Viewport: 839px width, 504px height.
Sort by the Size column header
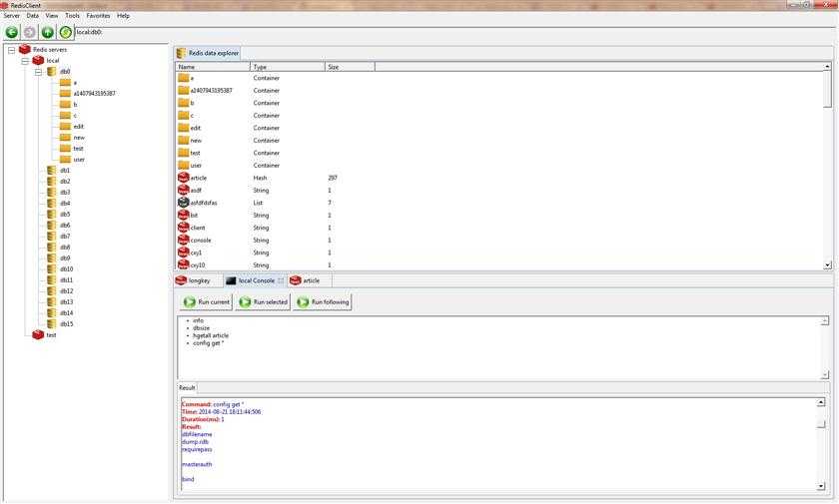[x=350, y=67]
